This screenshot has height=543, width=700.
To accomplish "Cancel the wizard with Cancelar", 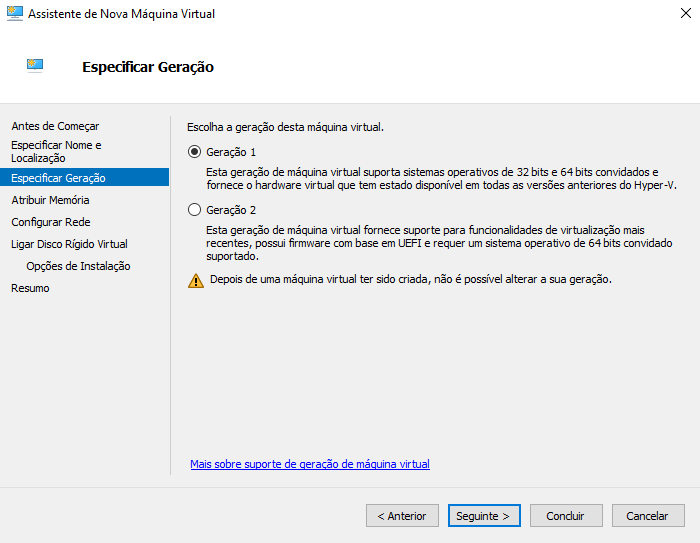I will (648, 516).
